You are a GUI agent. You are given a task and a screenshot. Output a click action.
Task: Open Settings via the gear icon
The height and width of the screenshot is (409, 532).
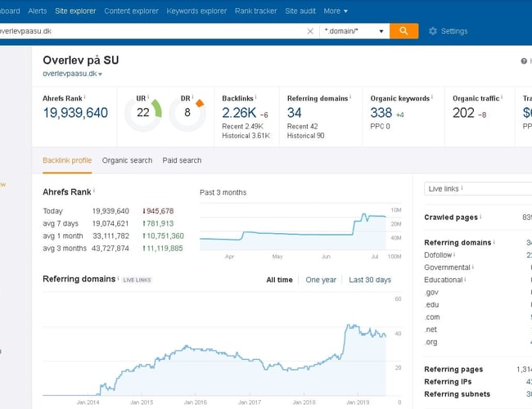[x=433, y=31]
